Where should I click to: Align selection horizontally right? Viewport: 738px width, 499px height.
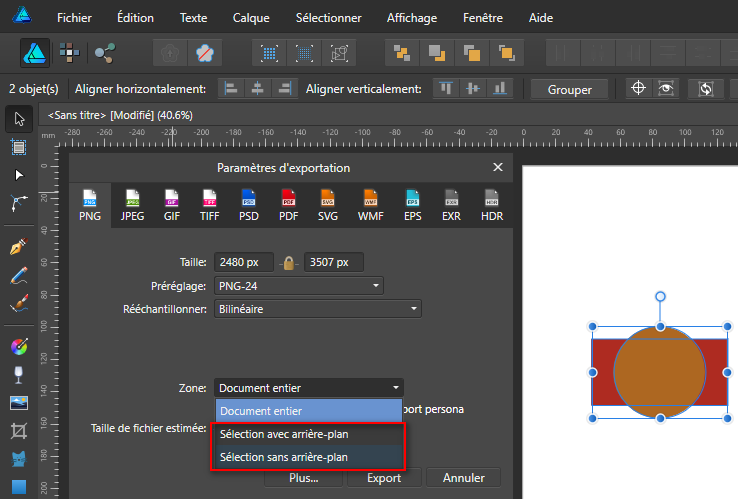tap(284, 89)
